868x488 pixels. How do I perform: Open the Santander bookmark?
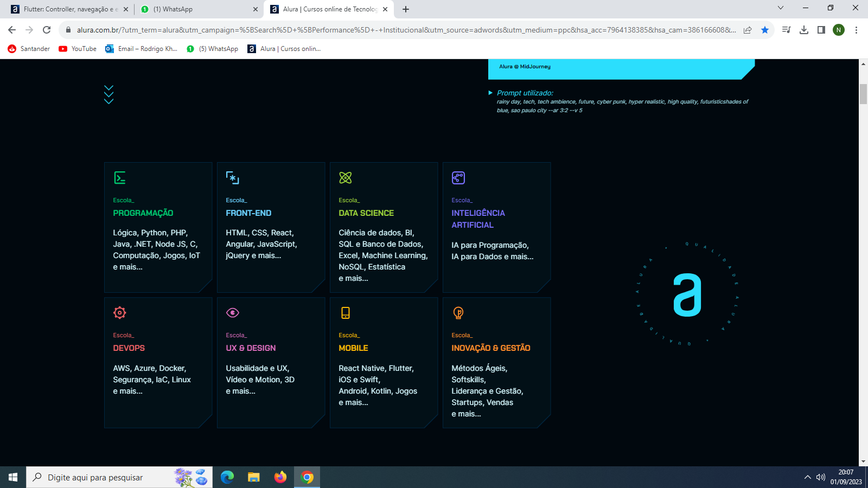[x=29, y=49]
